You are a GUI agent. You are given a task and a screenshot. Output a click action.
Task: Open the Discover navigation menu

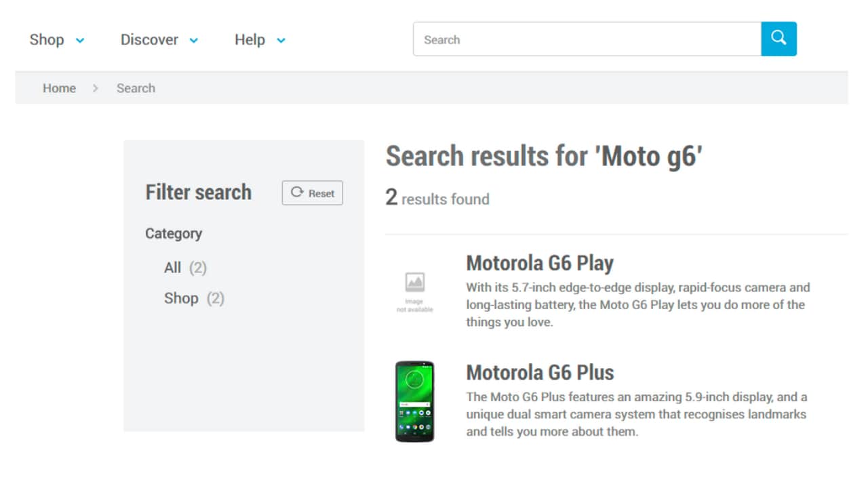click(149, 40)
